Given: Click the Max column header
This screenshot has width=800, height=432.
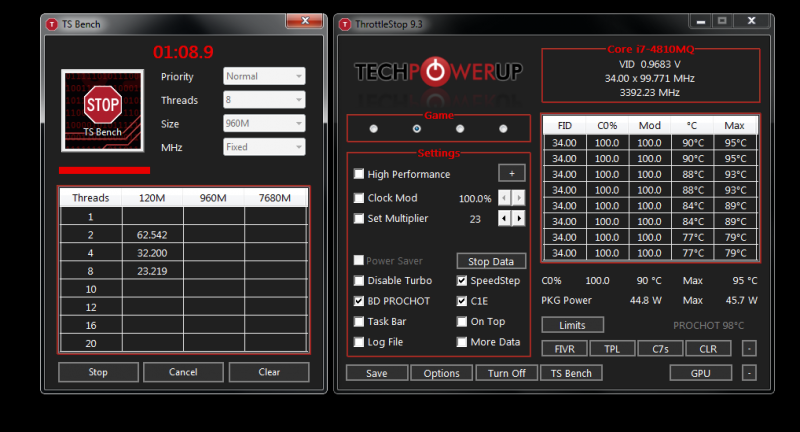Looking at the screenshot, I should (x=735, y=125).
